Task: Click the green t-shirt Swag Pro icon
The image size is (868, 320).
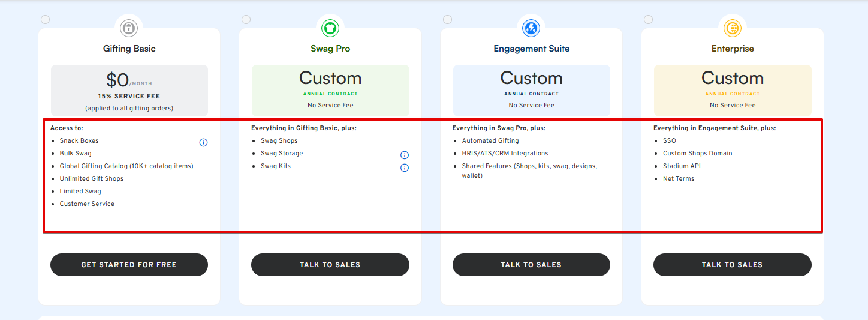Action: [x=330, y=28]
